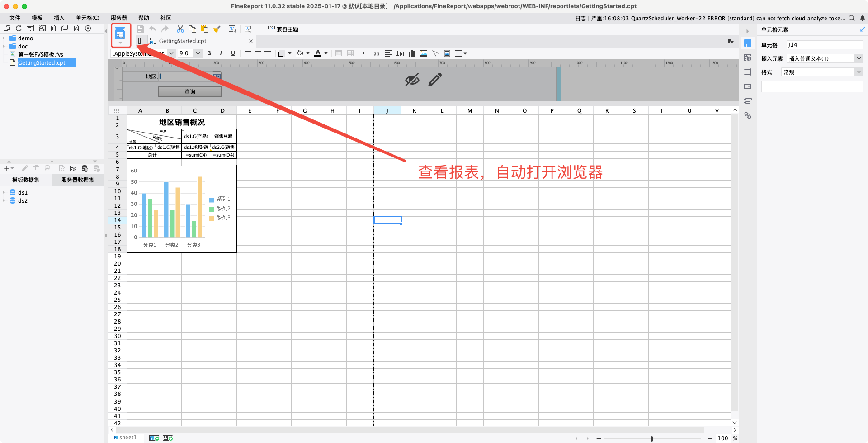Click the cut scissors icon
Viewport: 868px width, 443px height.
click(x=180, y=29)
